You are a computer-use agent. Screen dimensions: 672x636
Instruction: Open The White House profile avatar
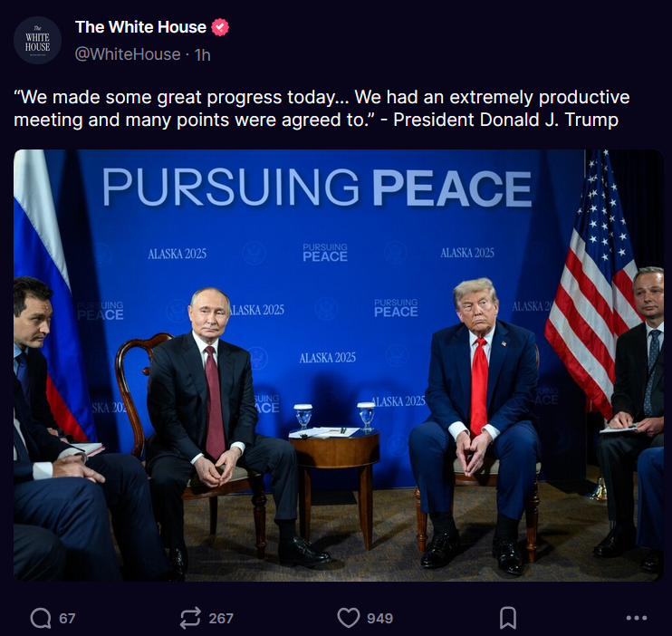(x=37, y=40)
